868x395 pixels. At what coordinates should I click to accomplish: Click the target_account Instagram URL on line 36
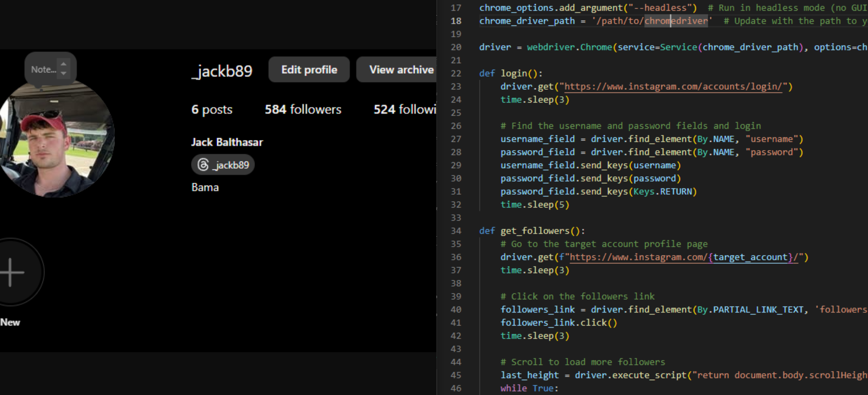coord(683,257)
